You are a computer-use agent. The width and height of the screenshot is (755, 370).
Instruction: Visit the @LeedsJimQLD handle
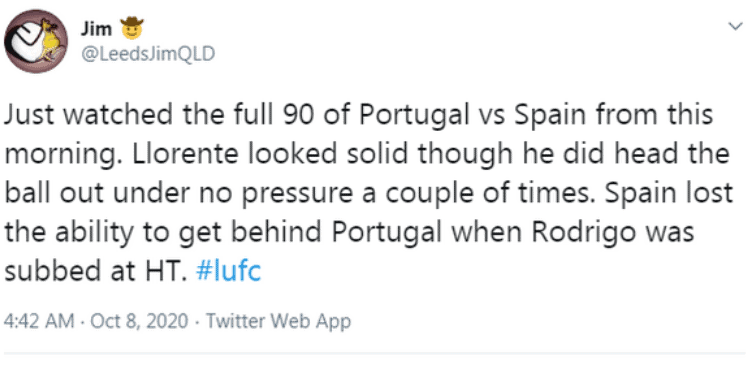[x=148, y=54]
